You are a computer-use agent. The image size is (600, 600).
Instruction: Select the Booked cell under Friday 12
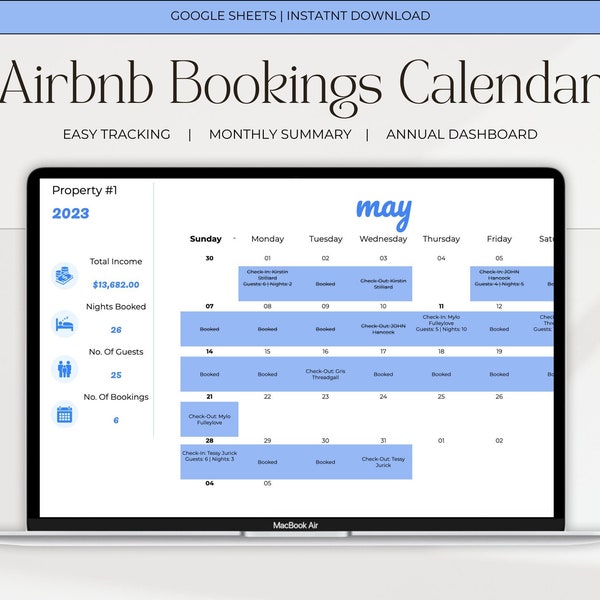click(x=499, y=329)
